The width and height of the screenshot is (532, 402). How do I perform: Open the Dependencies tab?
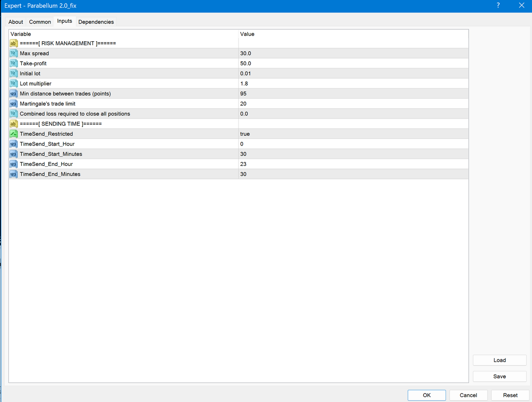coord(96,22)
